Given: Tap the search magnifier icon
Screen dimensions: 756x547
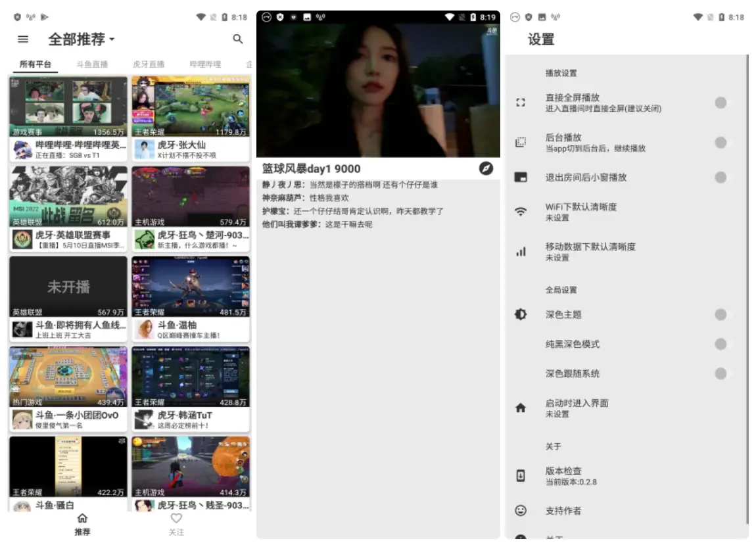Looking at the screenshot, I should click(238, 39).
